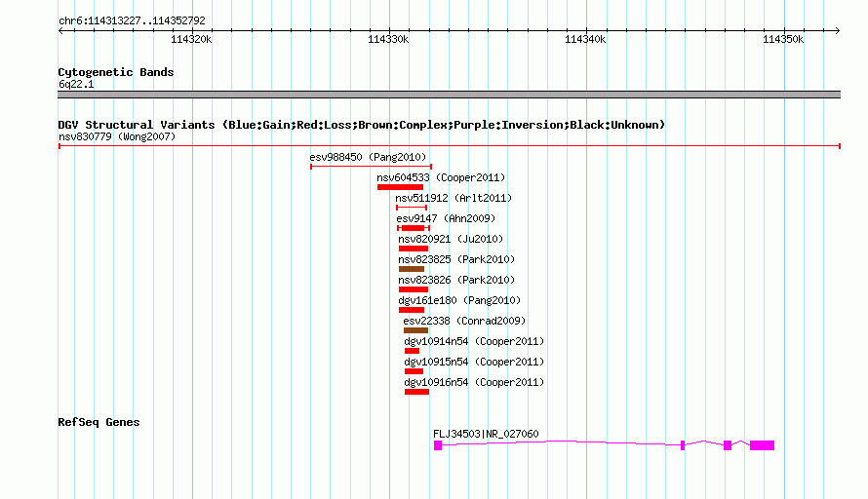This screenshot has height=499, width=868.
Task: Click the esv9147 red glyph with whiskers
Action: click(414, 228)
